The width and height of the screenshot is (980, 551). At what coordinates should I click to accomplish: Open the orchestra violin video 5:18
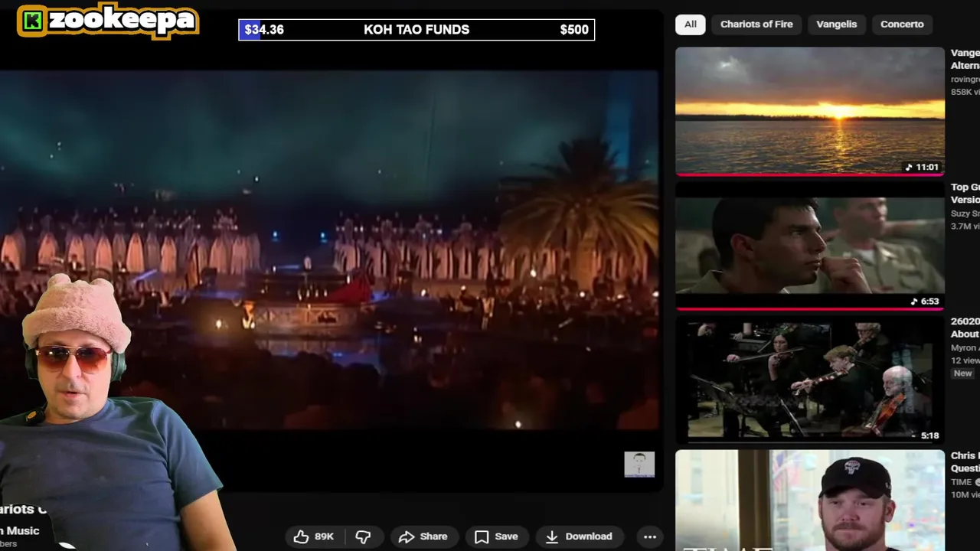[810, 380]
